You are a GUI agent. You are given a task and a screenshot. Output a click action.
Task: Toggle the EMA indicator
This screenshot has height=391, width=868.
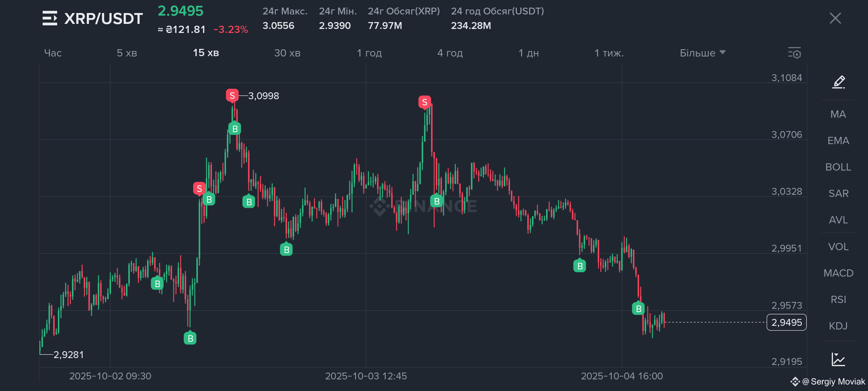(838, 140)
